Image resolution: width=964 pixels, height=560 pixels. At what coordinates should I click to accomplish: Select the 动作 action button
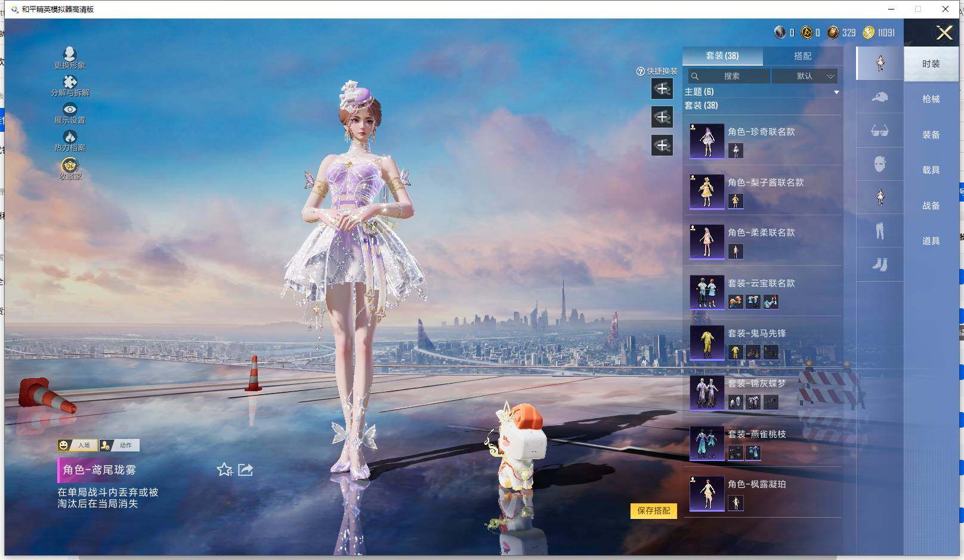119,445
